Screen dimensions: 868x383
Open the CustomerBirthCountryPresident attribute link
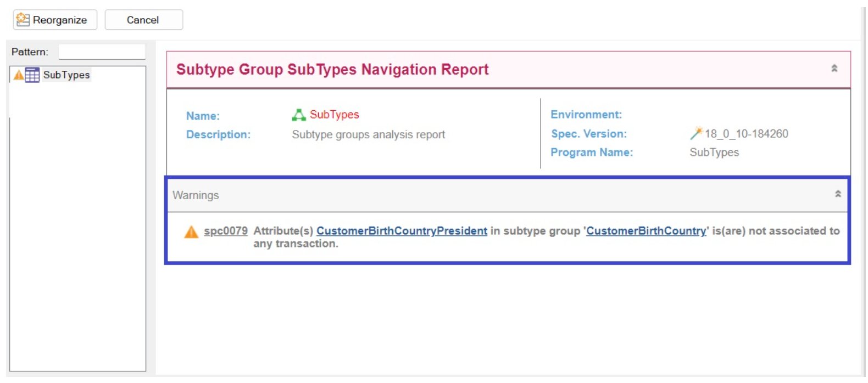pos(402,231)
